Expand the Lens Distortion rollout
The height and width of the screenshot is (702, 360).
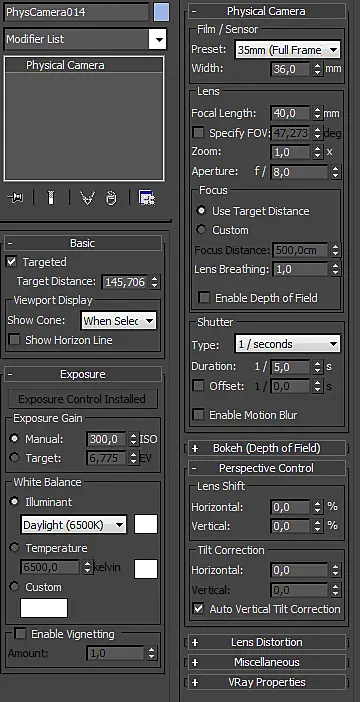(266, 642)
